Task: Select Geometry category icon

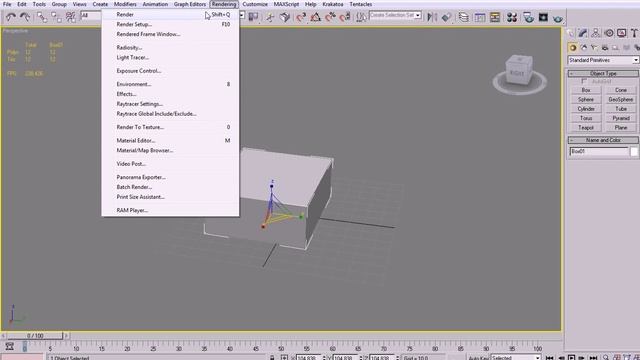Action: tap(573, 48)
